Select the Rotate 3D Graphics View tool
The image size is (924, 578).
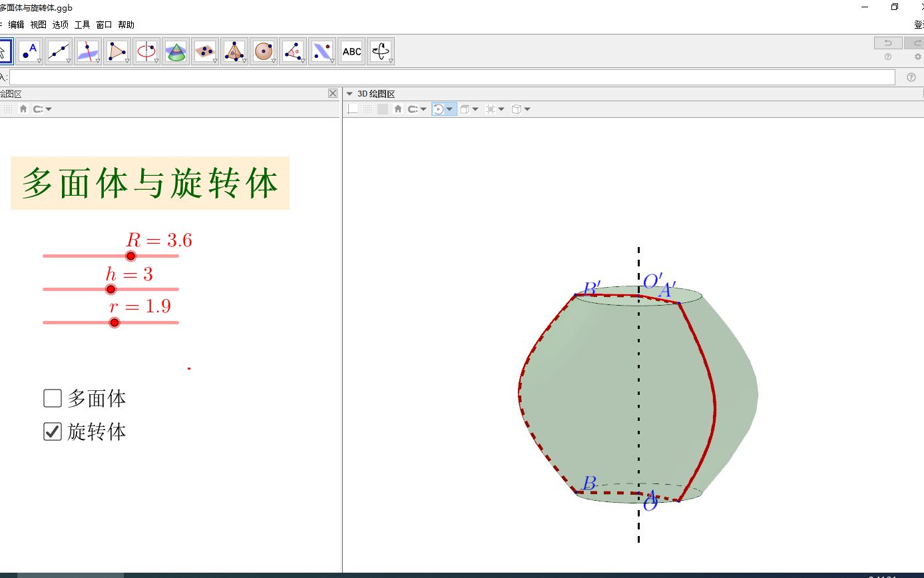coord(381,51)
